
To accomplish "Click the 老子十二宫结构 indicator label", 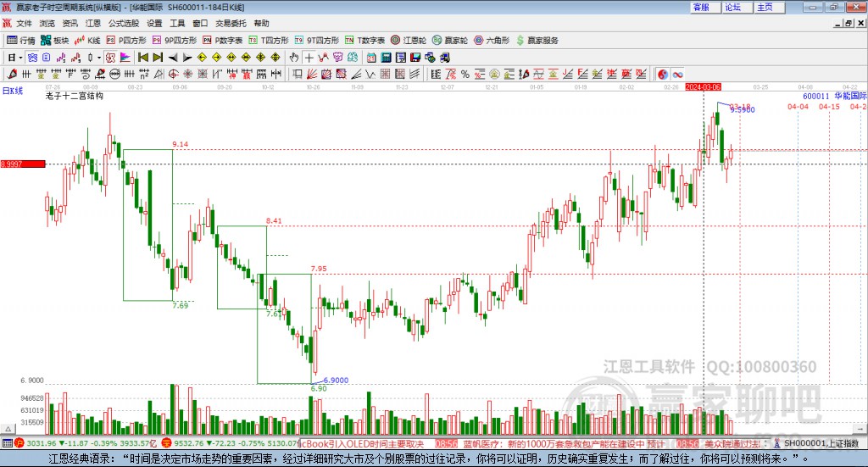I will click(75, 96).
